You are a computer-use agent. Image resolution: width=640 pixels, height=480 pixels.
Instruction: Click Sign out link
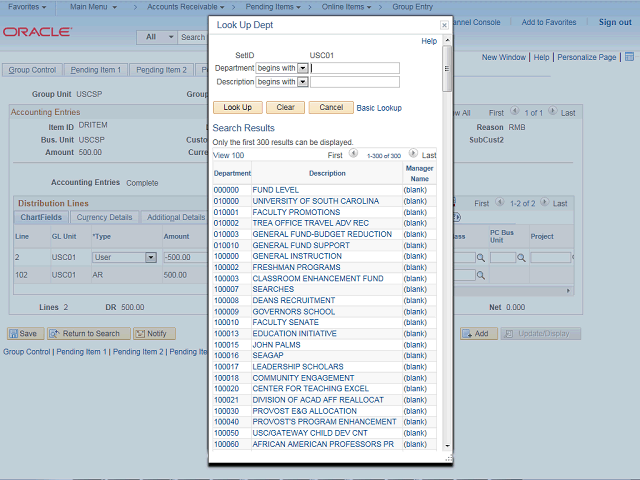click(x=615, y=22)
